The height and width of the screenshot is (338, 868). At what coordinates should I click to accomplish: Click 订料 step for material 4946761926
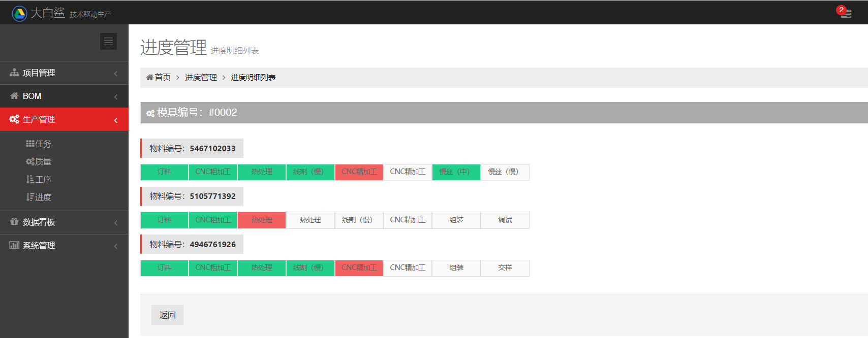tap(164, 268)
